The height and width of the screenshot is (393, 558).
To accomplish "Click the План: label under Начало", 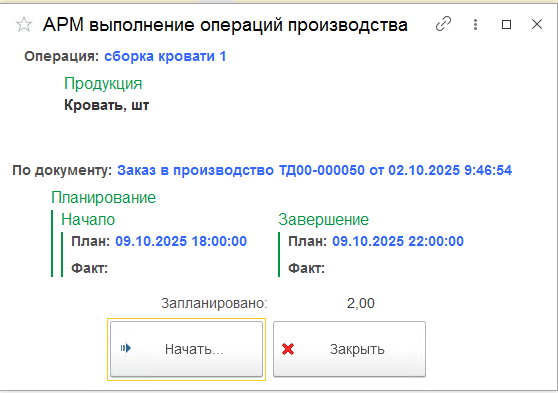I will pos(91,241).
